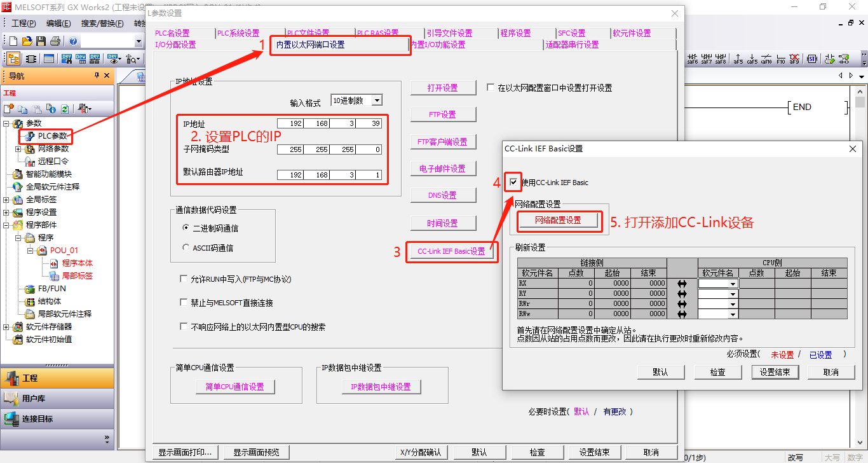The width and height of the screenshot is (868, 463).
Task: Insert falling pulse with caF5 icon
Action: tap(752, 59)
